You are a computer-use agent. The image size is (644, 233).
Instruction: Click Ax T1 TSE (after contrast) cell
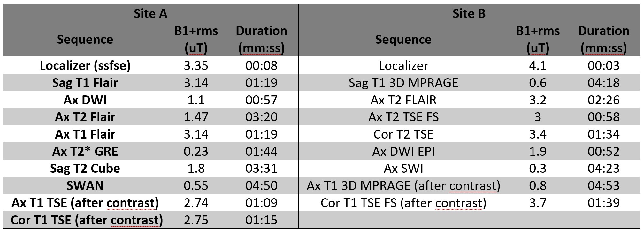click(x=85, y=203)
